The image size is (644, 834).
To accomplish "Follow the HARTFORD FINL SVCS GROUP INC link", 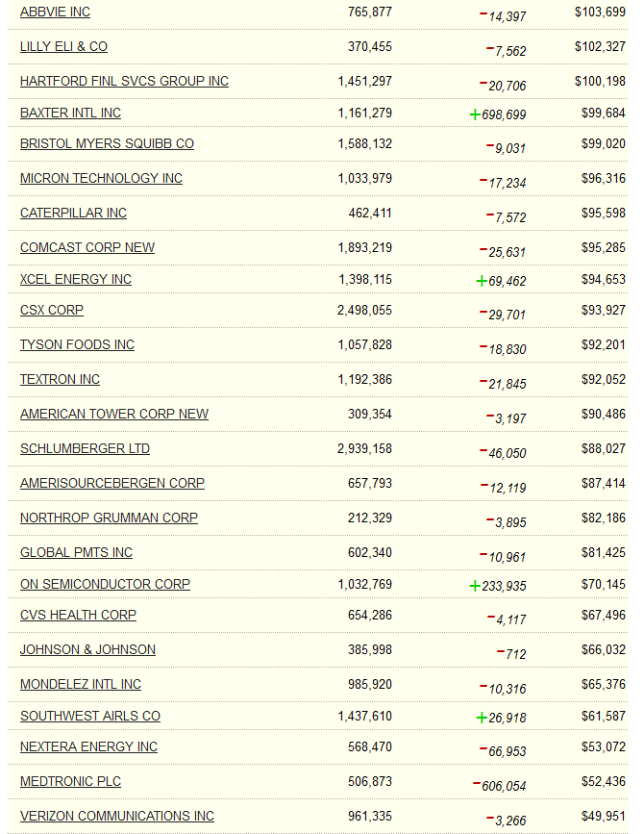I will 124,81.
